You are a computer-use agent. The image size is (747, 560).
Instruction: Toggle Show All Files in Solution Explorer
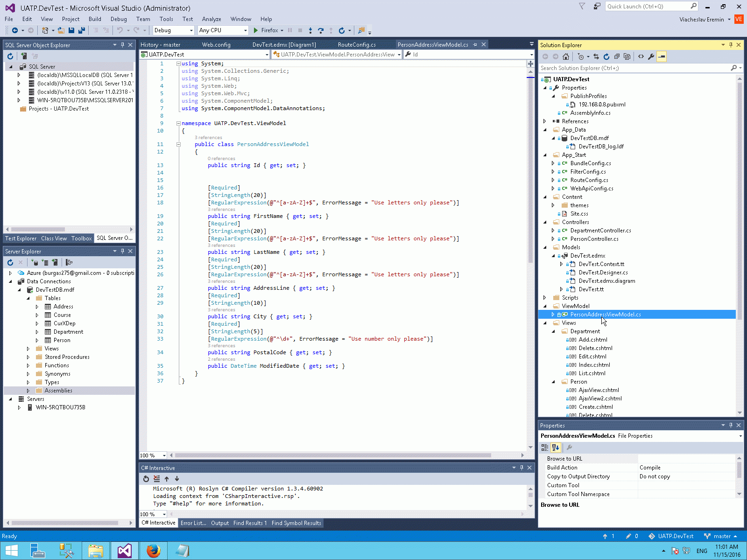[627, 56]
